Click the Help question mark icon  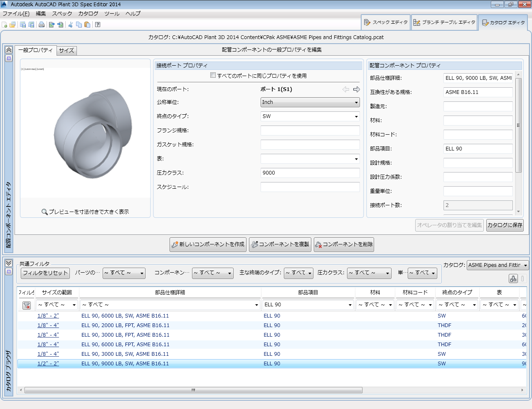click(x=98, y=25)
